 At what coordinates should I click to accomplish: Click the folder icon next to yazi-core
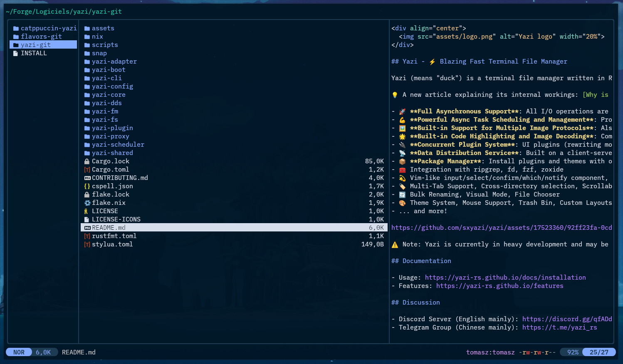click(87, 95)
